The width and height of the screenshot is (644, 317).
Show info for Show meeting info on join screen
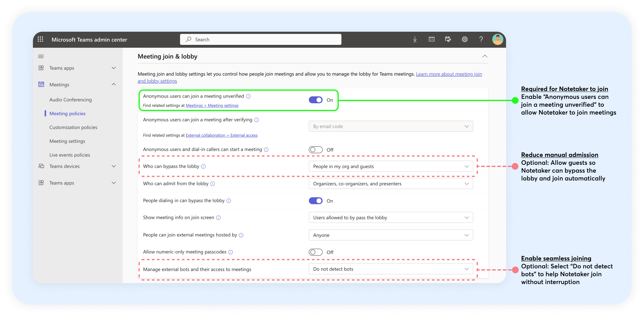coord(218,218)
